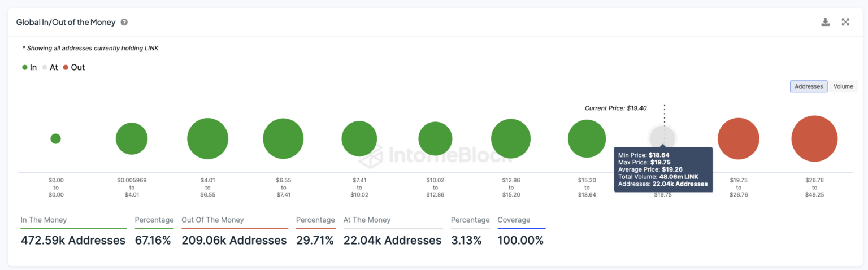Click the $12.86 to $15.20 green bubble
Screen dimensions: 868x270
pyautogui.click(x=511, y=138)
